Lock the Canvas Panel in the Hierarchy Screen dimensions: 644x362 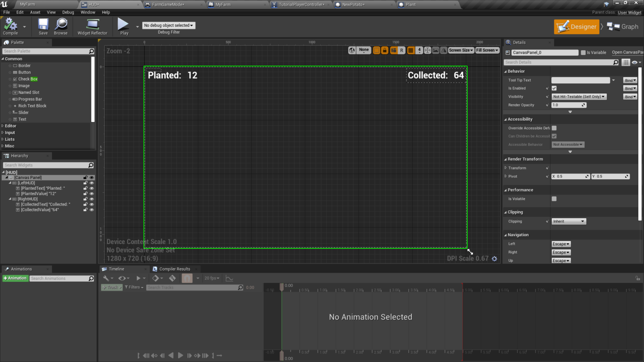click(85, 177)
